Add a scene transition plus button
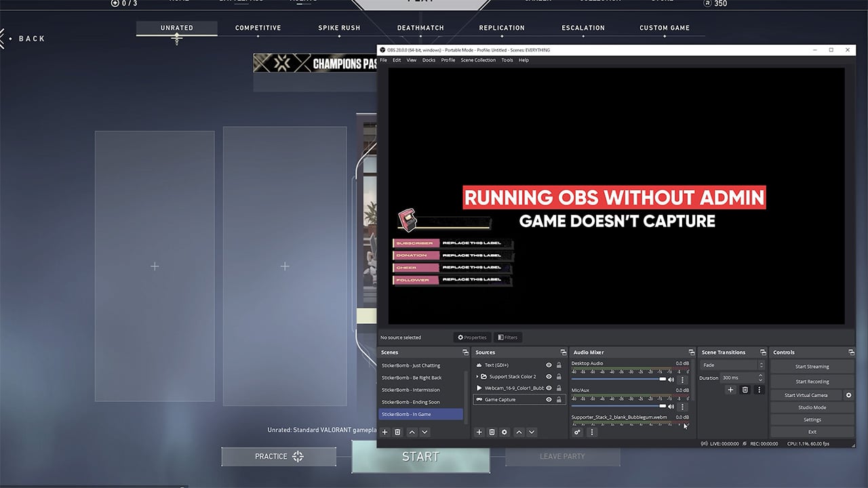868x488 pixels. tap(730, 390)
